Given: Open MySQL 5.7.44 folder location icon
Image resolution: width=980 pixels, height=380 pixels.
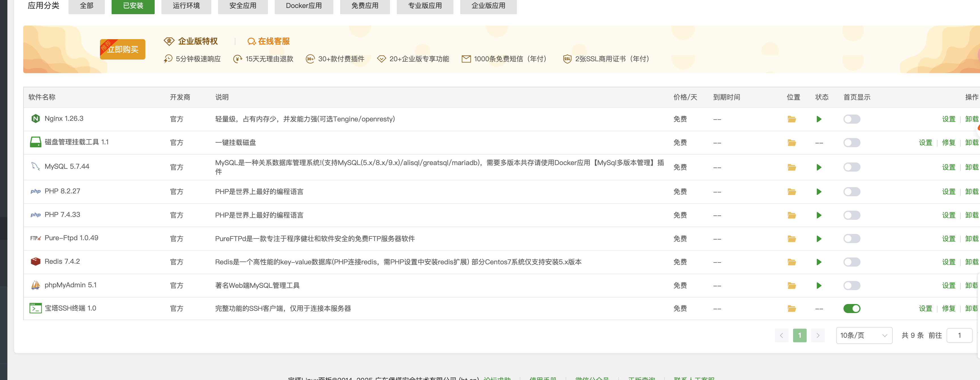Looking at the screenshot, I should [x=792, y=167].
